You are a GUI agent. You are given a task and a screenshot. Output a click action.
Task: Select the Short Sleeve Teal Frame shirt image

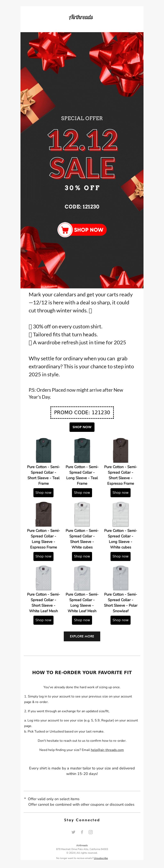[x=43, y=450]
